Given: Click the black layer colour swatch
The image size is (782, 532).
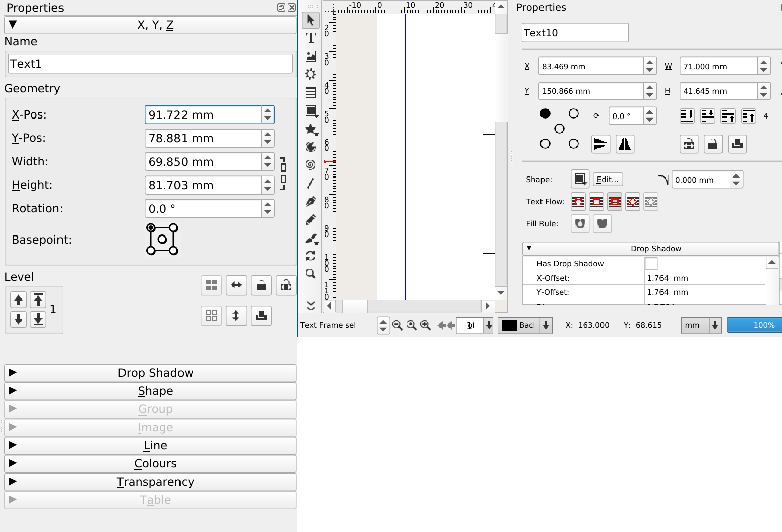Looking at the screenshot, I should tap(510, 325).
